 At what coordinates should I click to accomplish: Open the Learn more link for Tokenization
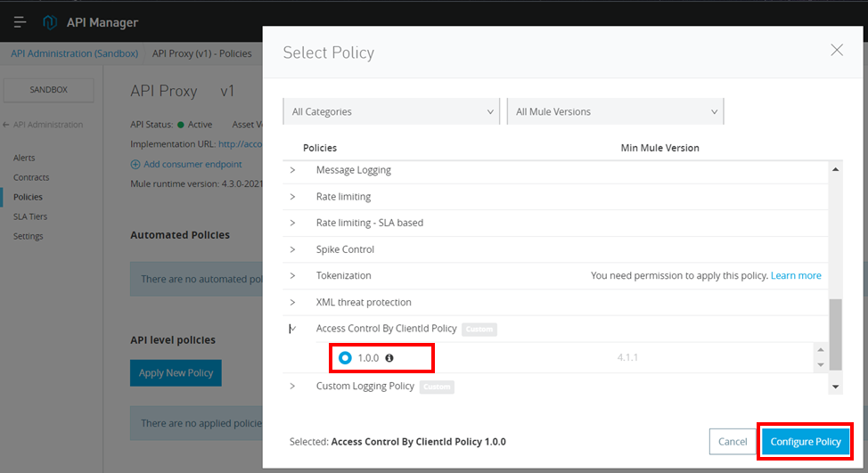click(796, 276)
